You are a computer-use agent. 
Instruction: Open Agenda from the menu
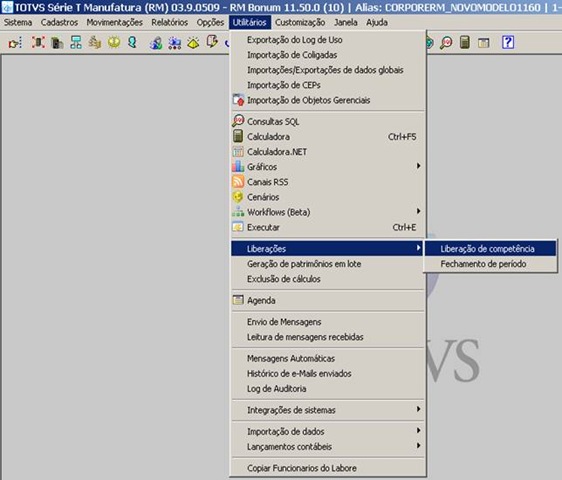[x=328, y=300]
